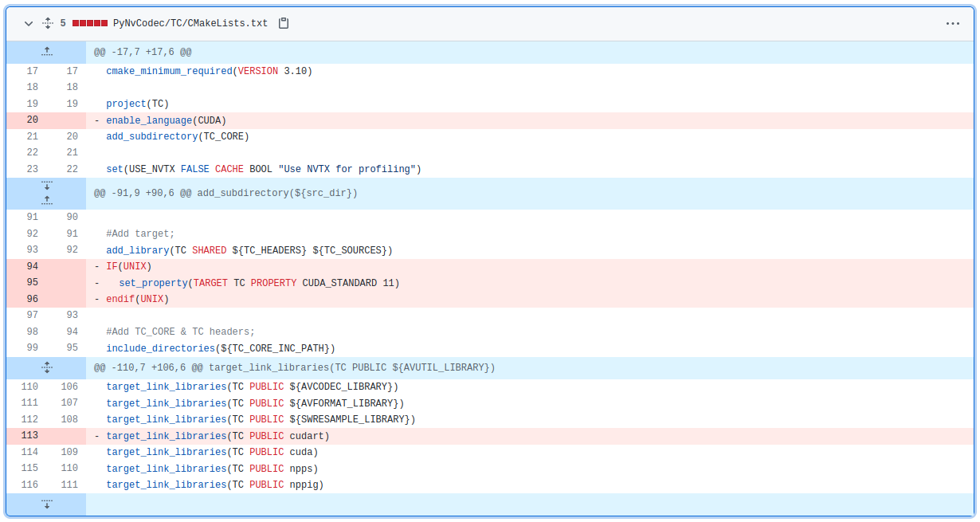Click the drag handle next to the chevron
980x522 pixels.
click(46, 23)
